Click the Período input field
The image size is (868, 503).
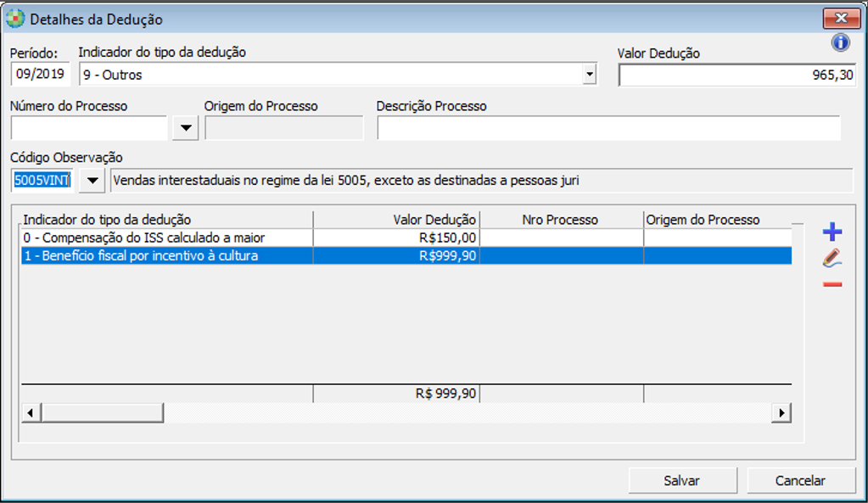point(40,75)
